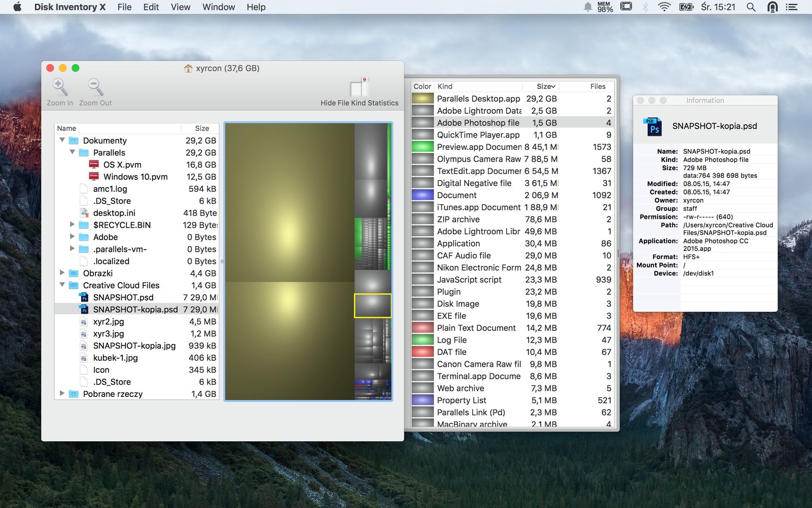This screenshot has width=812, height=508.
Task: Open Spotlight search in the menu bar
Action: click(x=751, y=7)
